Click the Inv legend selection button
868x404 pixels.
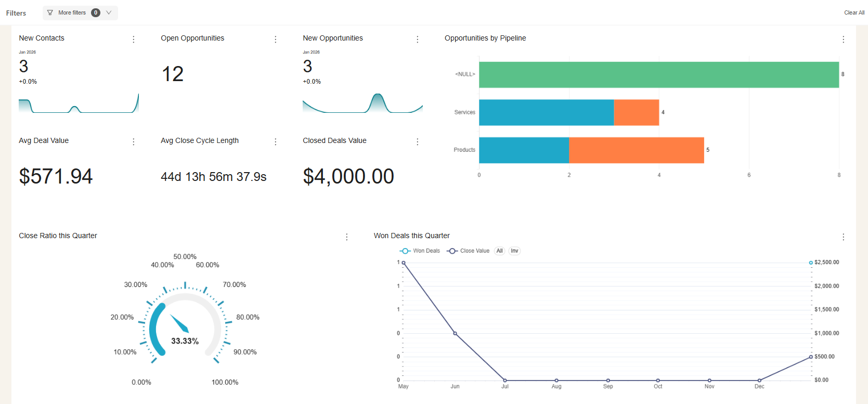[514, 251]
